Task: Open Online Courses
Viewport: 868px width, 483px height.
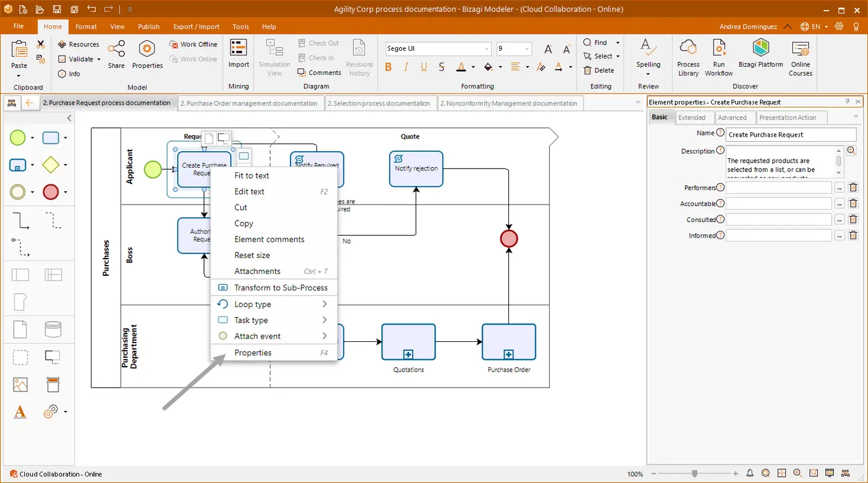Action: pos(801,58)
